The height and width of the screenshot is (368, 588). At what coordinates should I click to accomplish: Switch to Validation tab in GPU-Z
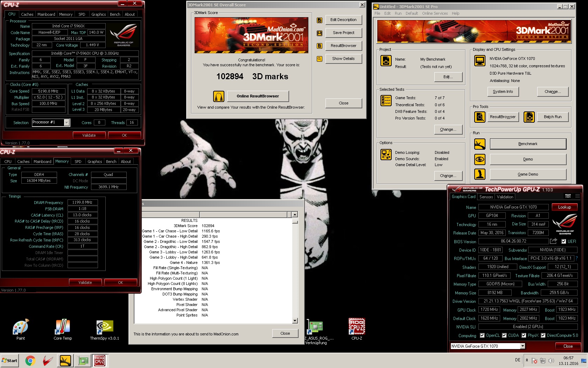pos(505,197)
